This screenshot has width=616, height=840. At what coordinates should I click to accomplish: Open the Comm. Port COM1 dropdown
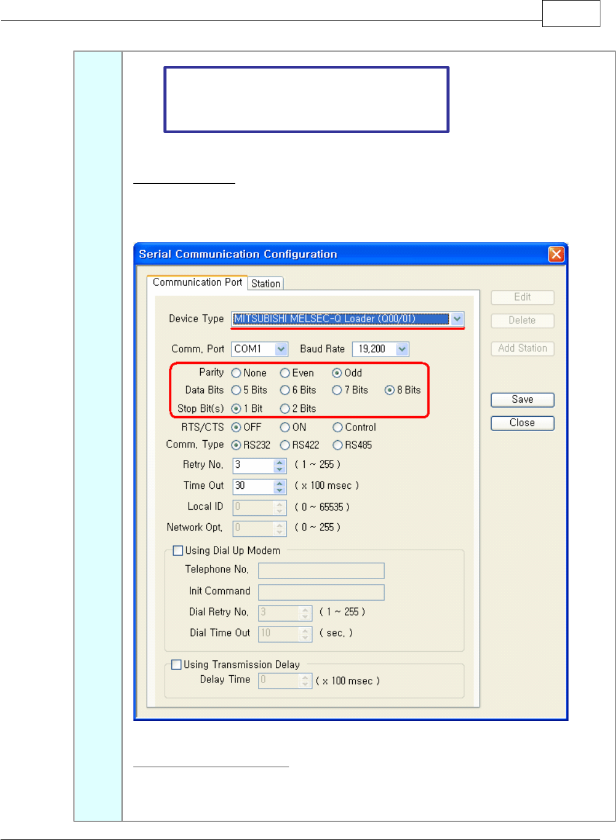(x=281, y=349)
